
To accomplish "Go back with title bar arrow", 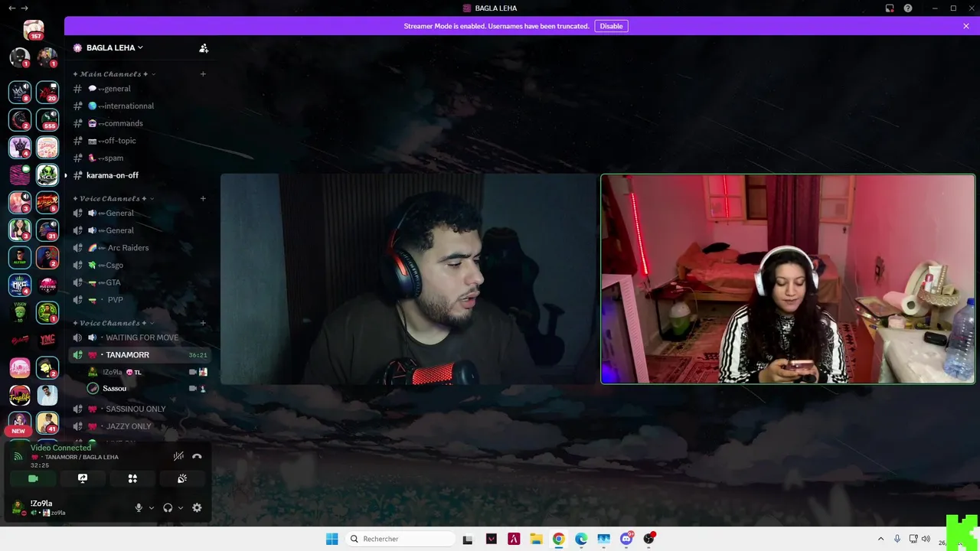I will [11, 8].
